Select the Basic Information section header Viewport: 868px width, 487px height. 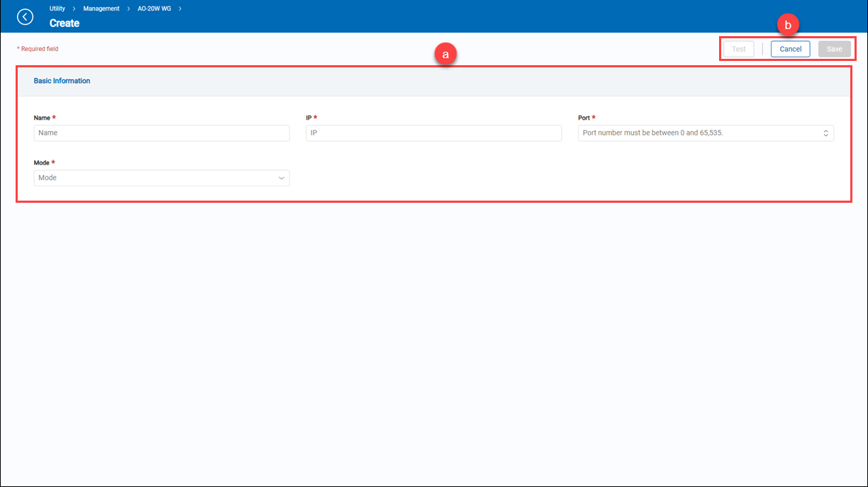(62, 81)
